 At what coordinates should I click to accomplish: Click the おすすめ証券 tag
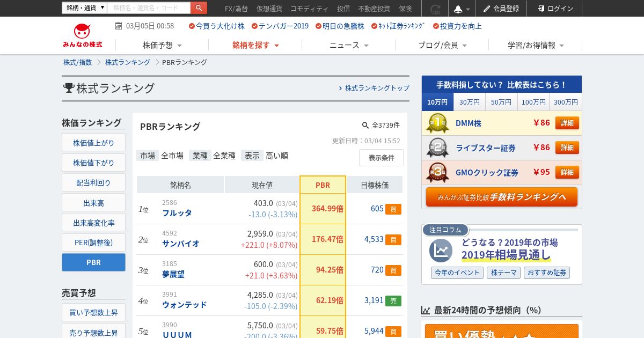click(x=547, y=273)
